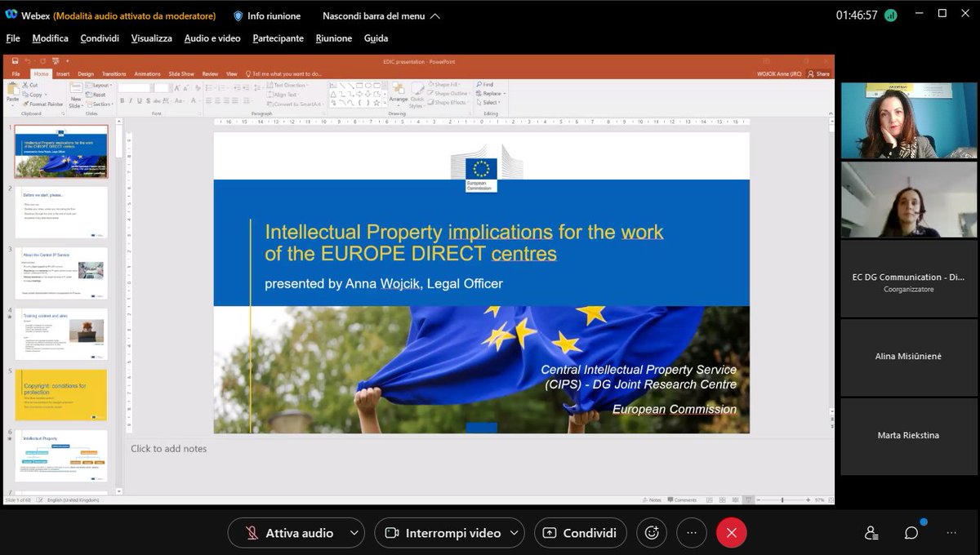Open the Webex File menu
This screenshot has height=555, width=980.
click(13, 38)
